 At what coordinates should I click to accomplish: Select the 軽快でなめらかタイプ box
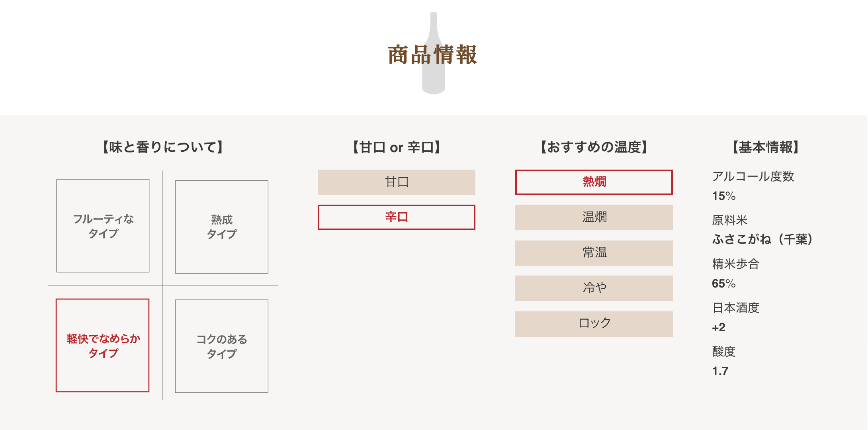coord(103,345)
